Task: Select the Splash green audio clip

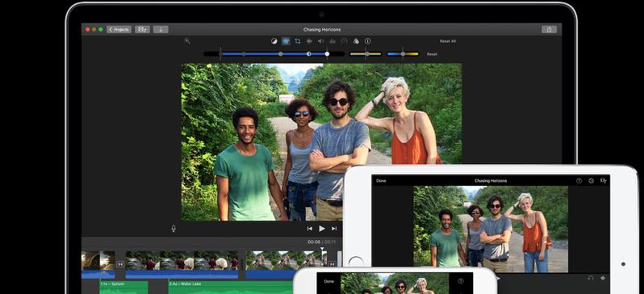Action: point(123,288)
